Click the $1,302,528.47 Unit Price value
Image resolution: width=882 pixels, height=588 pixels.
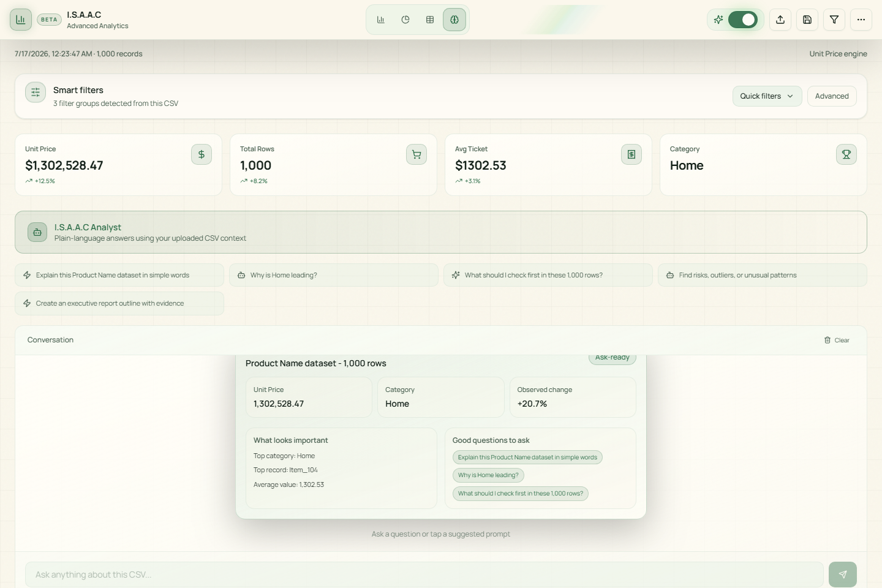64,165
